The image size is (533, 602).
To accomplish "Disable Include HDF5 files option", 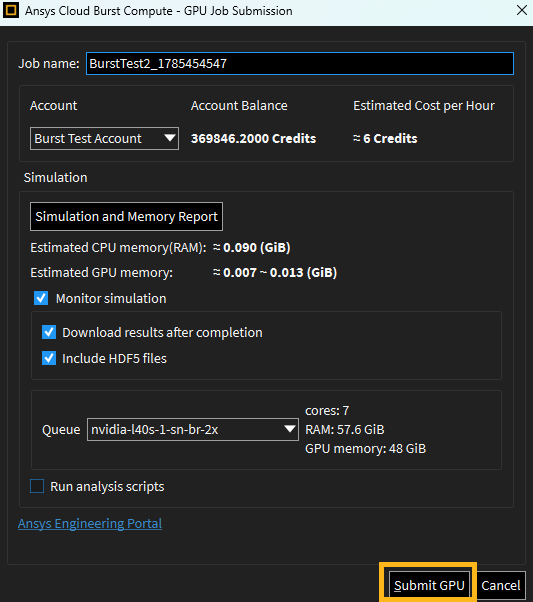I will click(49, 358).
